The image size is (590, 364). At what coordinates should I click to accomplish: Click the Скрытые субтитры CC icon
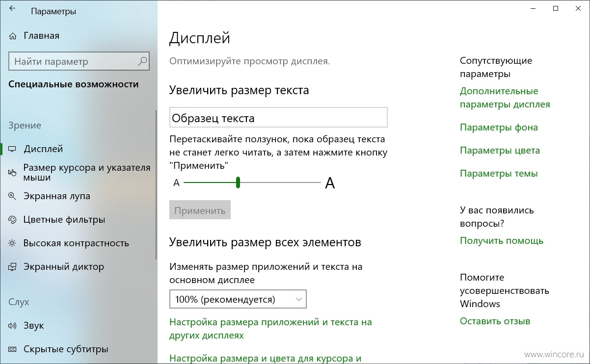(13, 349)
